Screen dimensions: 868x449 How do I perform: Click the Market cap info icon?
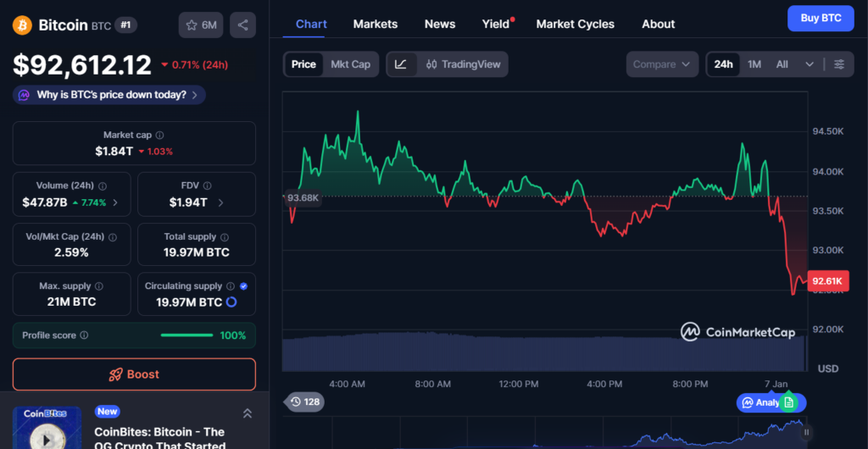coord(160,136)
